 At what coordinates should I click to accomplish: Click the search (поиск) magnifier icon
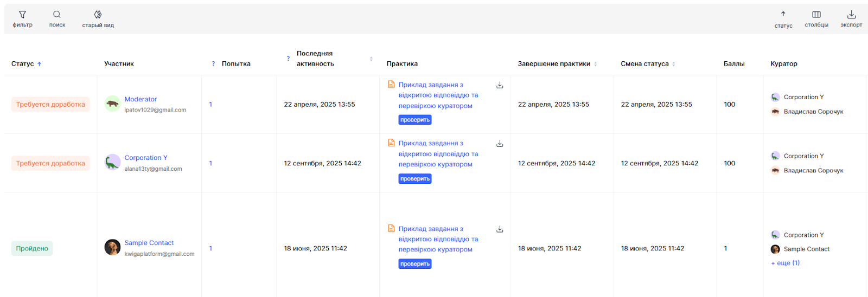(x=57, y=15)
